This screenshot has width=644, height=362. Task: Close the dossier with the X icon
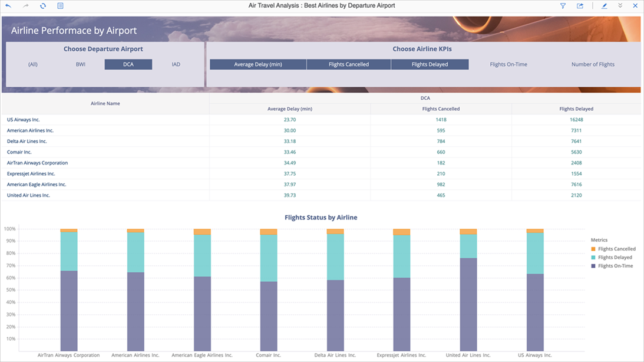click(x=635, y=6)
